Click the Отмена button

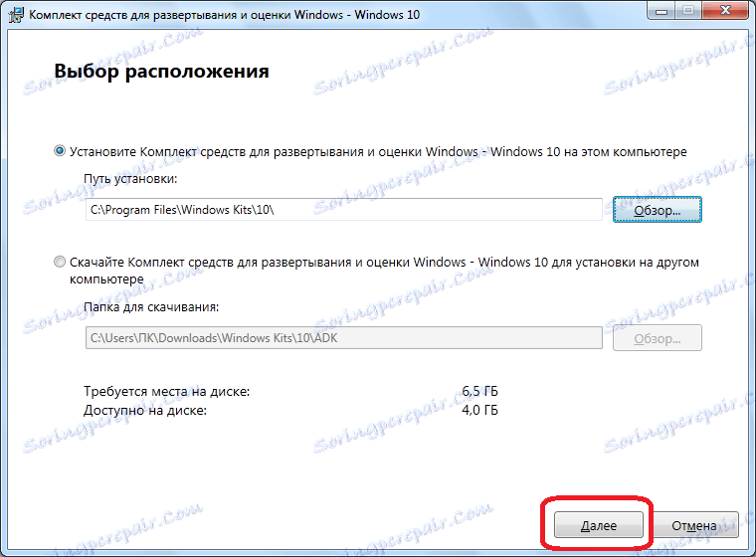pos(694,525)
